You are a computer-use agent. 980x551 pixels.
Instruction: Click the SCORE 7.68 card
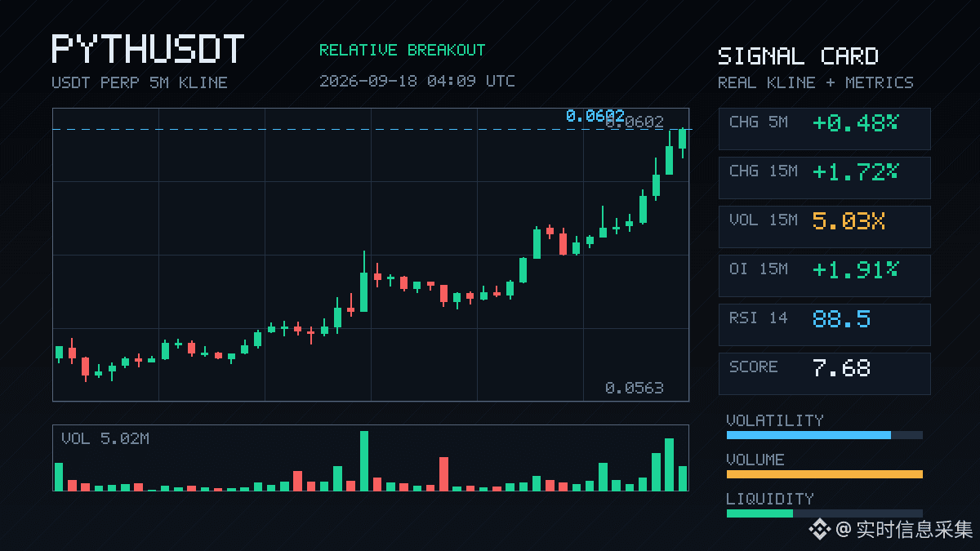824,373
